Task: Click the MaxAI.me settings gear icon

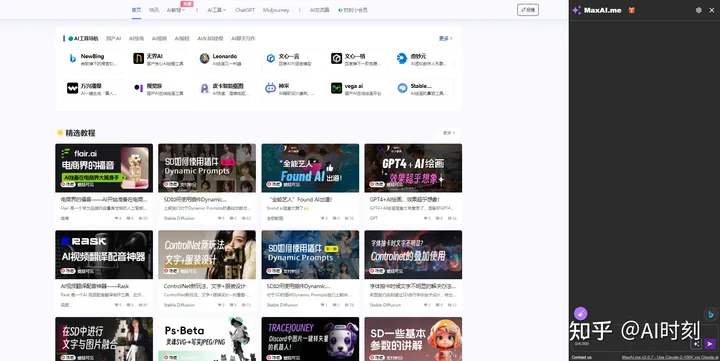Action: [698, 10]
